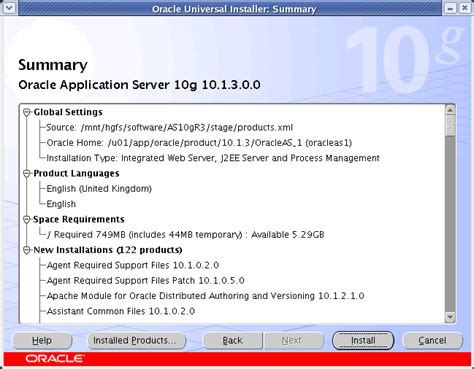Select the plain English language entry
This screenshot has height=369, width=474.
(61, 204)
